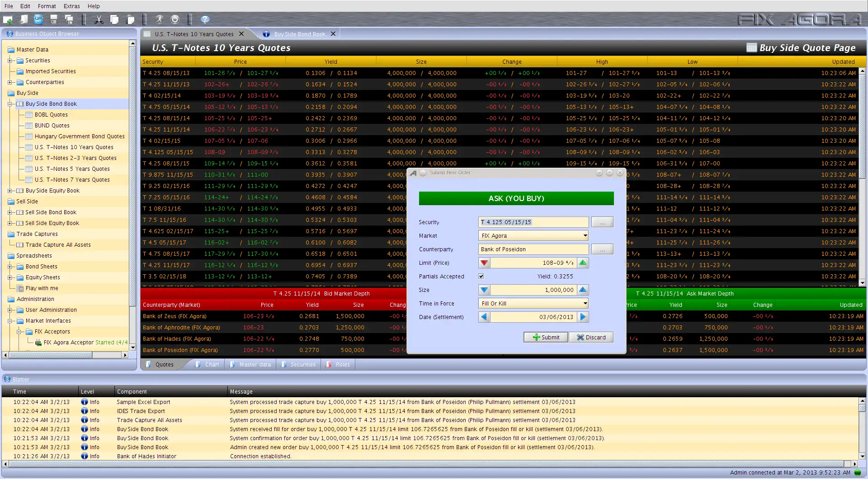The image size is (868, 479).
Task: Click the new object icon with green plus
Action: pyautogui.click(x=8, y=19)
